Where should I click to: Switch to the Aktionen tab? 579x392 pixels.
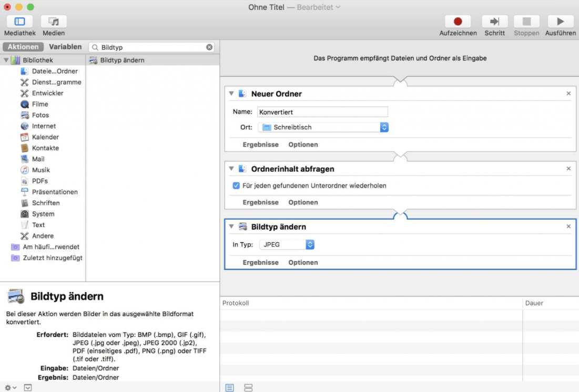point(23,47)
